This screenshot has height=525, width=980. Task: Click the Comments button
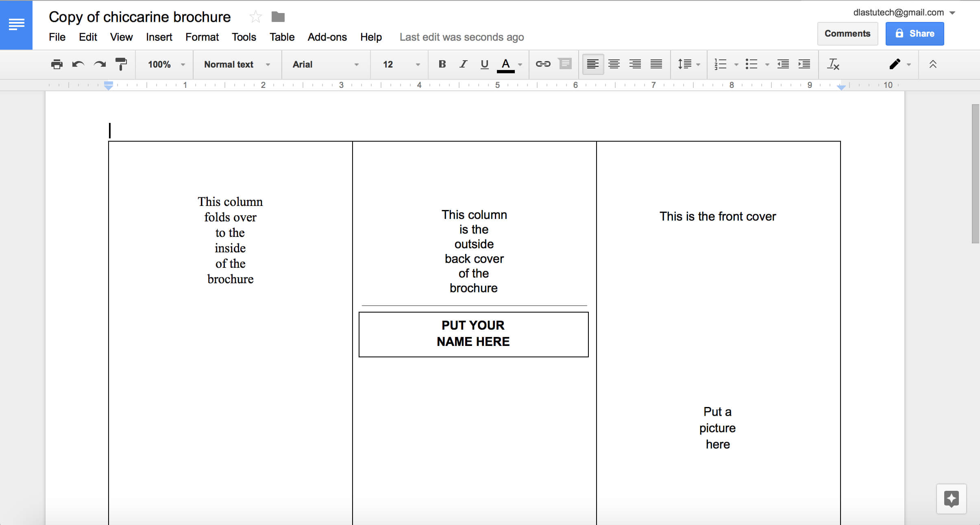(x=847, y=33)
